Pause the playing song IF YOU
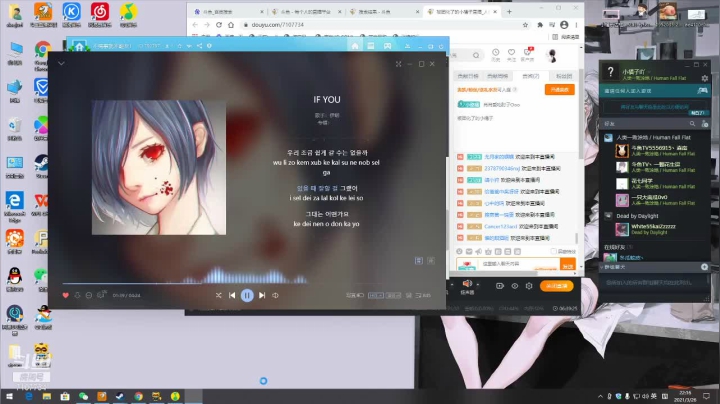The width and height of the screenshot is (720, 404). [247, 295]
